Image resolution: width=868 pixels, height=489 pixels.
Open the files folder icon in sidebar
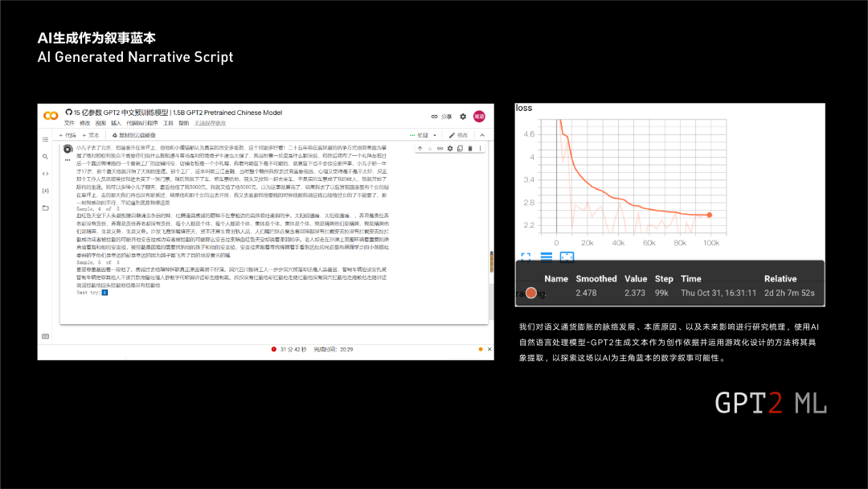pos(45,208)
